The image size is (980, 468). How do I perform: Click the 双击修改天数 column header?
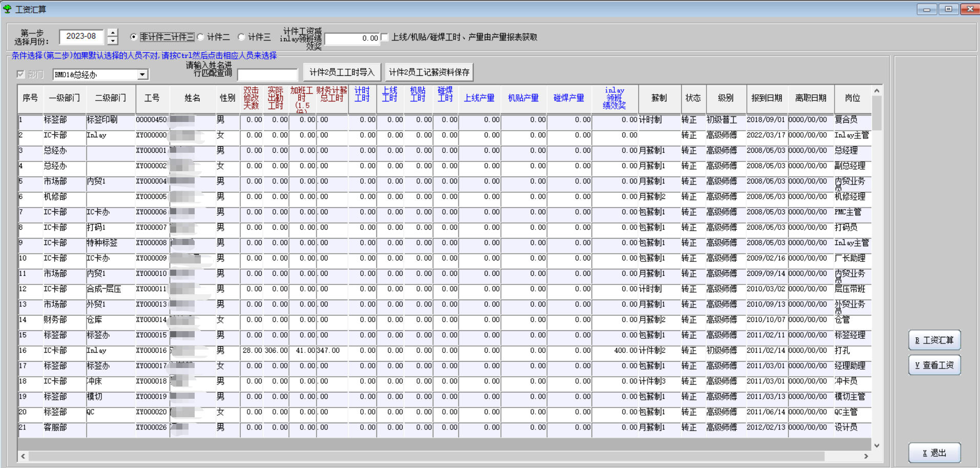(252, 98)
